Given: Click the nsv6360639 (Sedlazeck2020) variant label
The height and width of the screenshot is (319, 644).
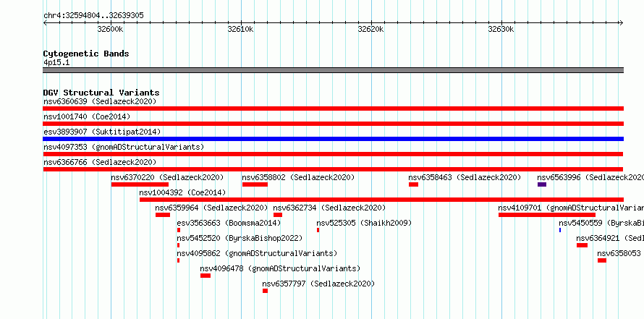Looking at the screenshot, I should pyautogui.click(x=100, y=101).
